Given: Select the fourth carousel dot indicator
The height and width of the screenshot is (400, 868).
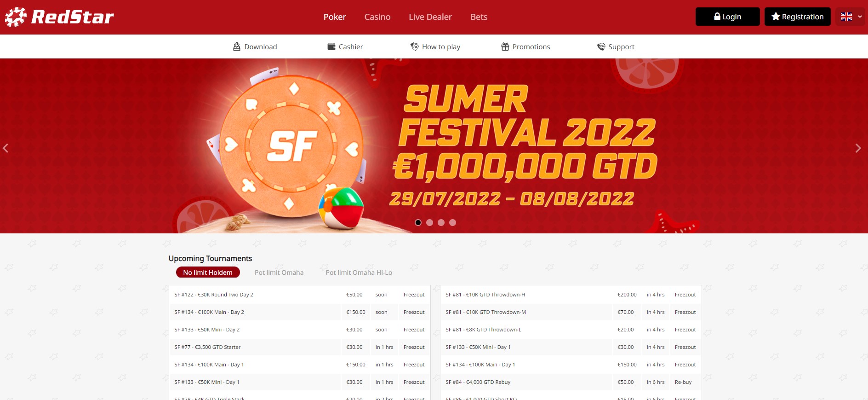Looking at the screenshot, I should (452, 222).
